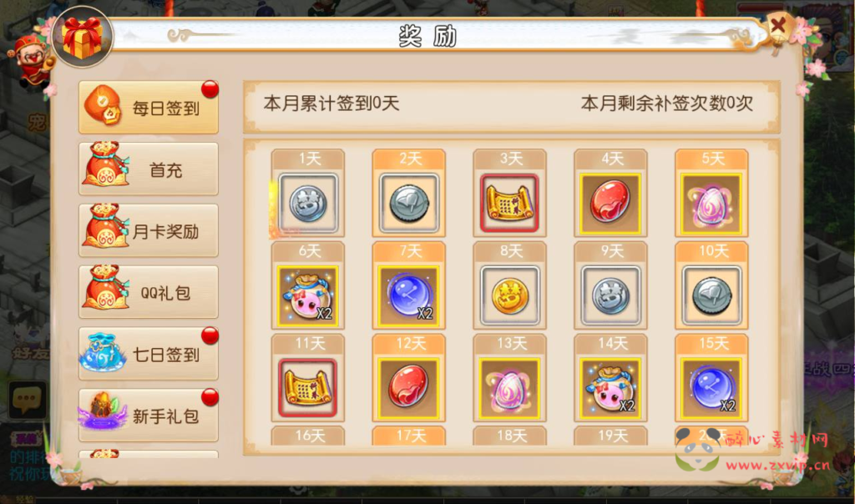Viewport: 855px width, 504px height.
Task: Select the day 3 golden scroll reward
Action: click(509, 204)
